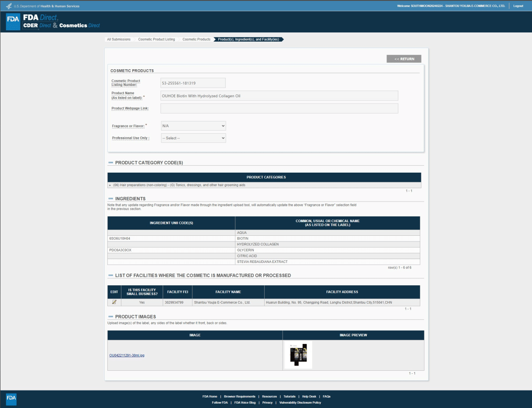This screenshot has height=408, width=532.
Task: Click the STEVIA REBAUDIANA EXTRACT cell
Action: pos(327,262)
